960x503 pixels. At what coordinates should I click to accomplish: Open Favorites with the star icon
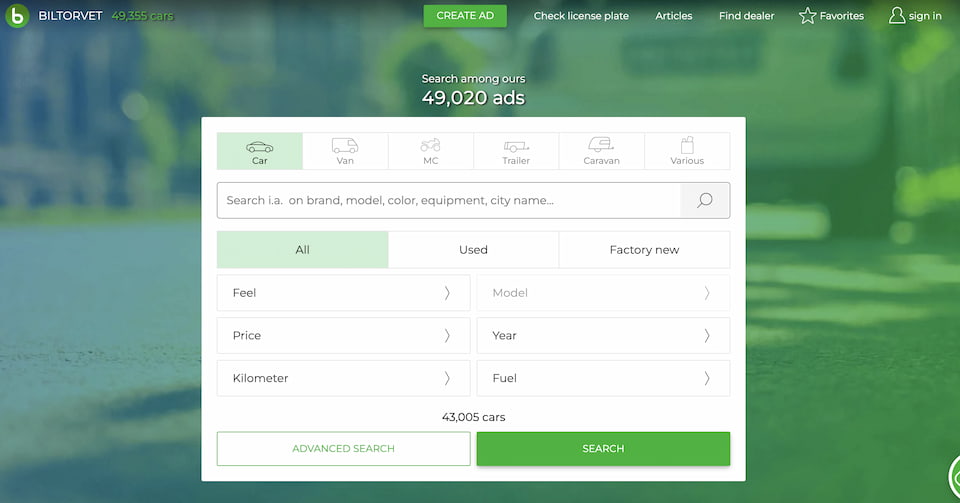click(x=808, y=16)
